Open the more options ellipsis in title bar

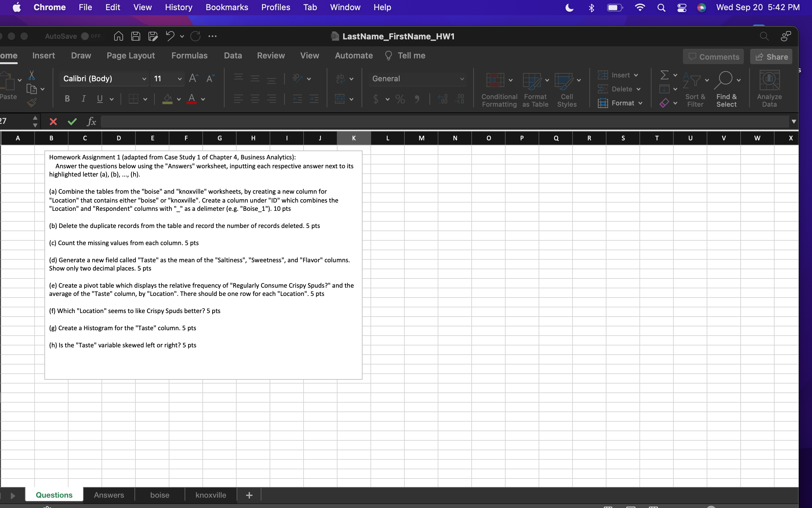[213, 36]
